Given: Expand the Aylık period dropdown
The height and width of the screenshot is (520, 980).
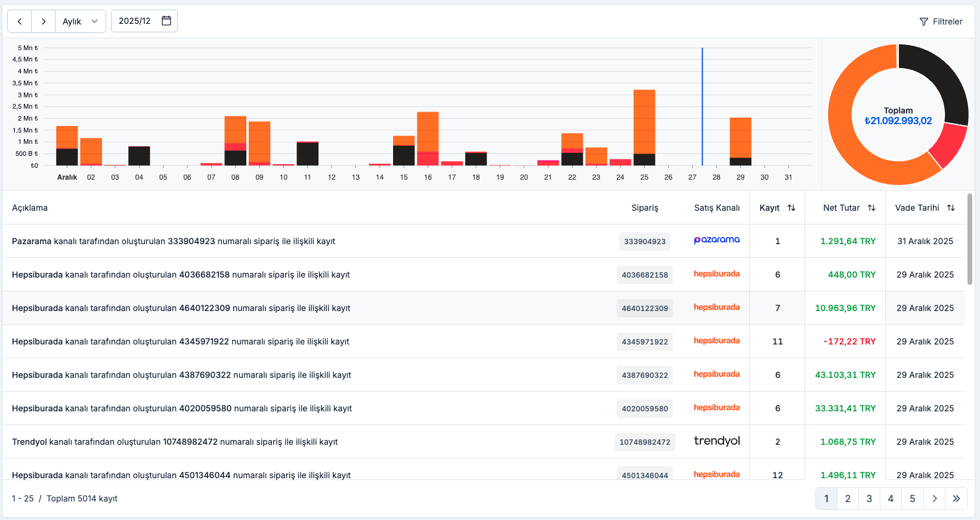Looking at the screenshot, I should [x=81, y=21].
